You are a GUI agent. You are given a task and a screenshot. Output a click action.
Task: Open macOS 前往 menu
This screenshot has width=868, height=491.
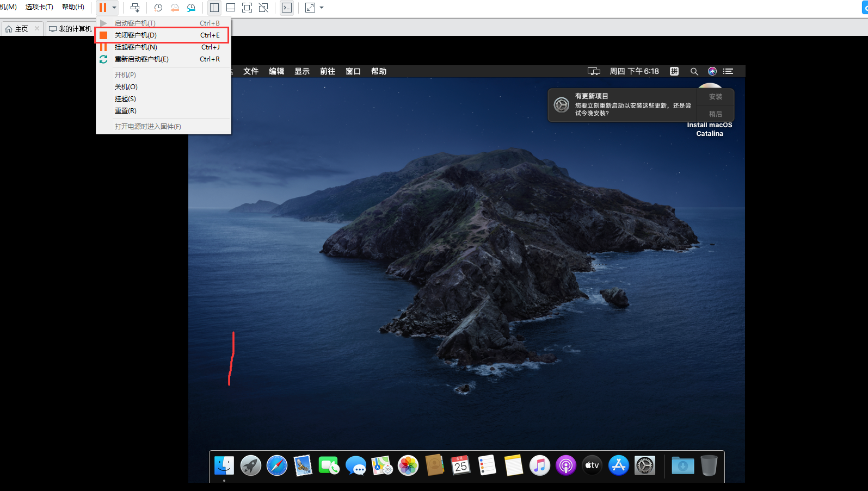pos(328,71)
